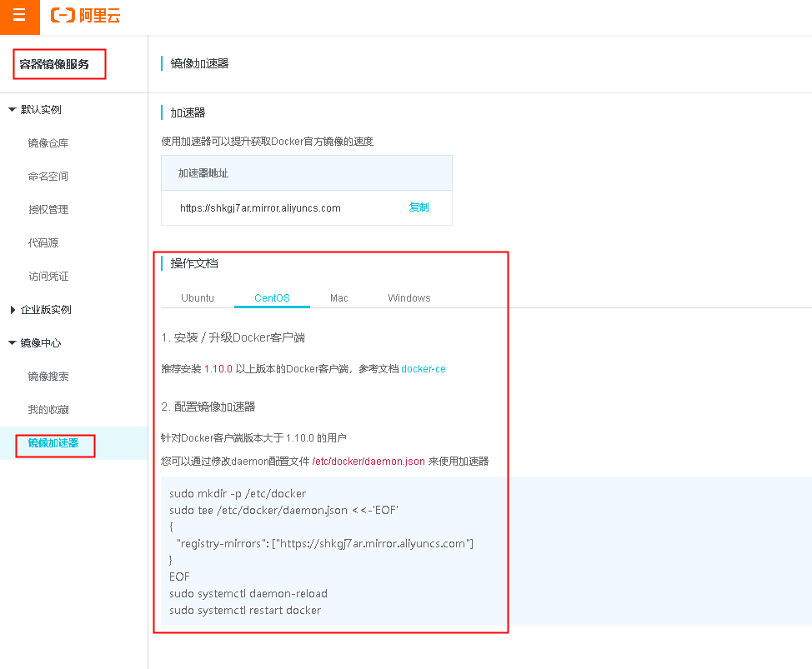Image resolution: width=812 pixels, height=669 pixels.
Task: Click the 加速器地址 table header
Action: [x=307, y=173]
